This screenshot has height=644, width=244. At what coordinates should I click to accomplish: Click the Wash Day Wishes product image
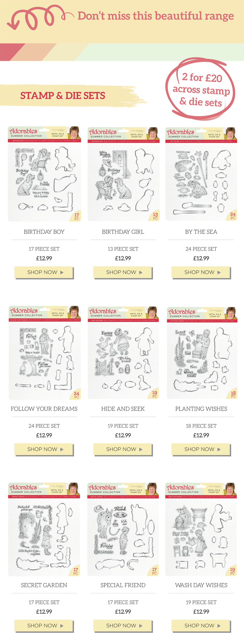point(201,529)
